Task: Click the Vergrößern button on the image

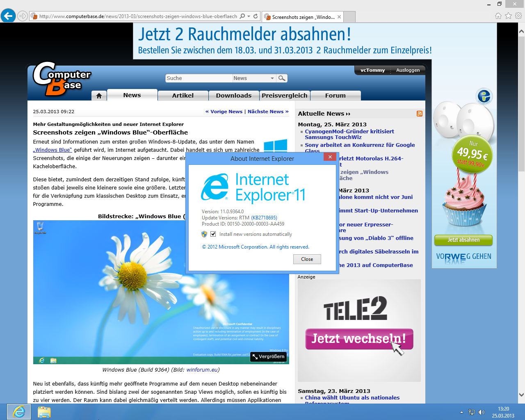Action: [x=268, y=357]
